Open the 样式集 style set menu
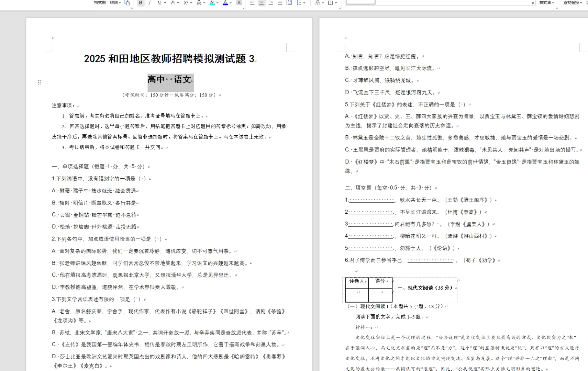The width and height of the screenshot is (588, 371). [545, 2]
